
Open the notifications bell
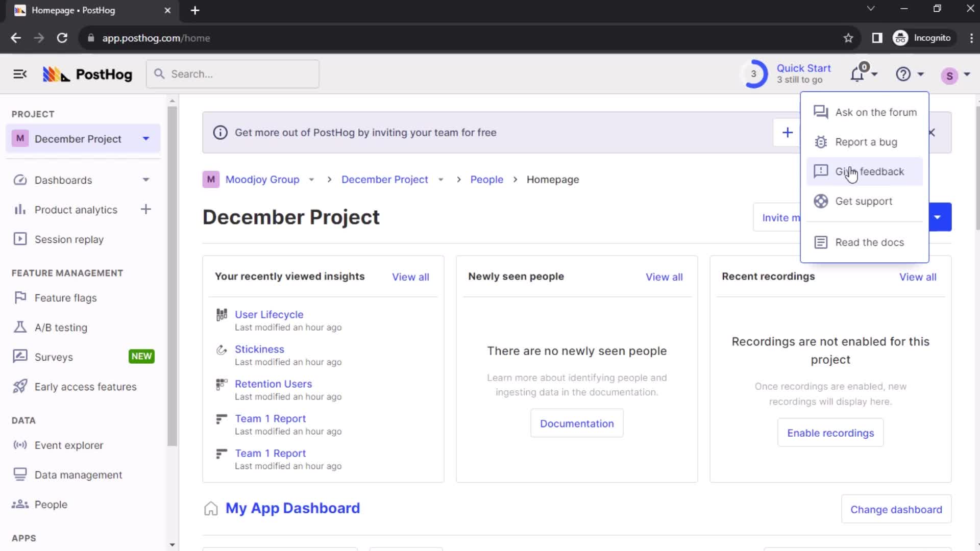click(x=857, y=74)
